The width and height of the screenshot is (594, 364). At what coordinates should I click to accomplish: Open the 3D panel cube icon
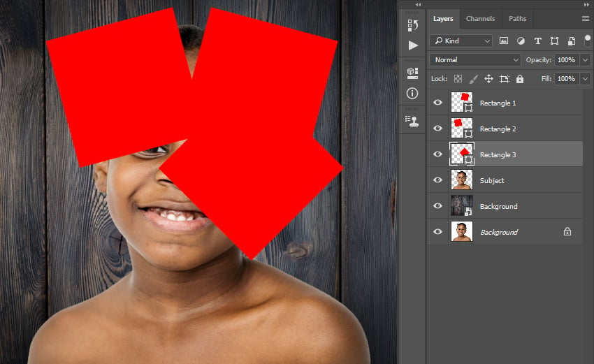(412, 73)
